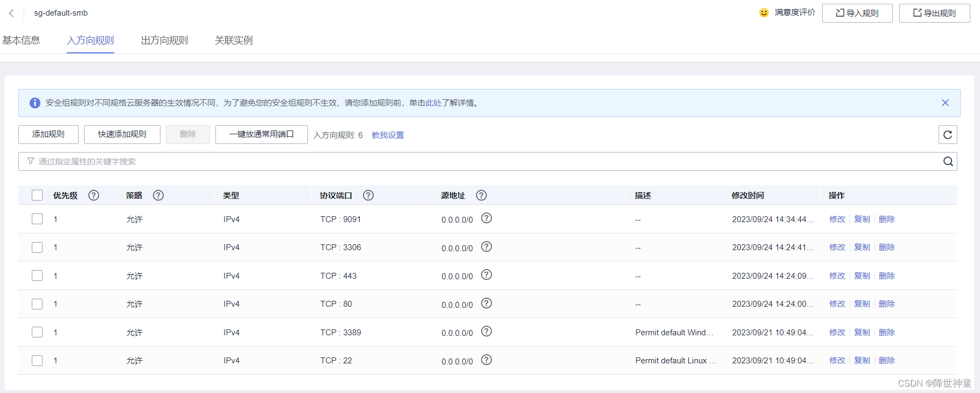Open the 此处 link in the notice

click(x=433, y=103)
